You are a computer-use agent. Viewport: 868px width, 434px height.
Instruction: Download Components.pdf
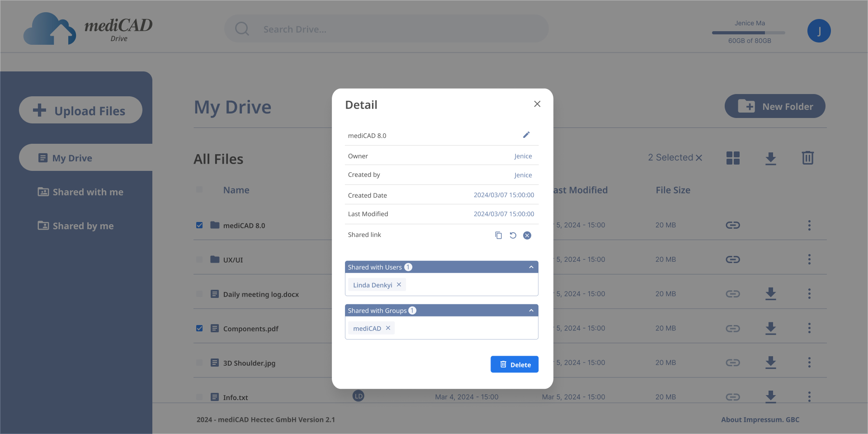pos(771,328)
